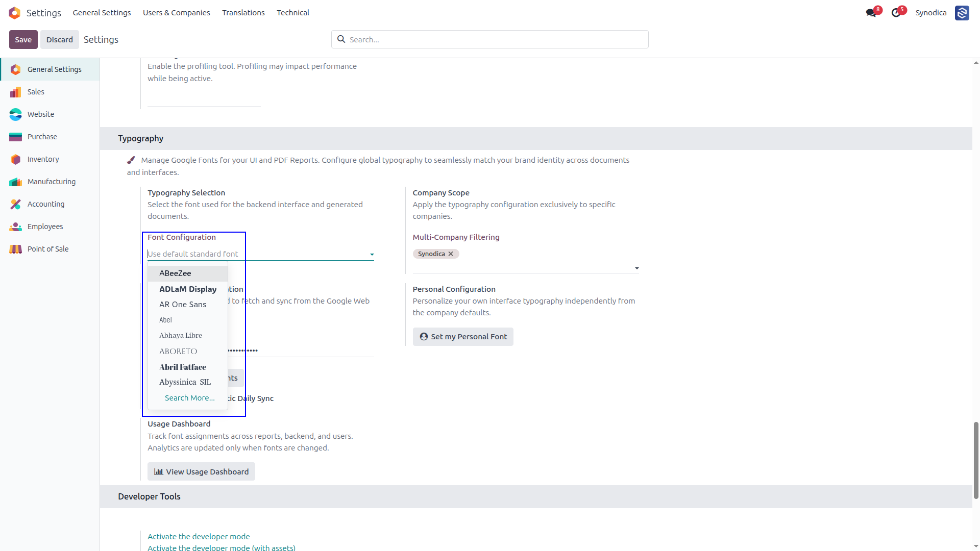
Task: Click the scrollbar up arrow
Action: coord(976,63)
